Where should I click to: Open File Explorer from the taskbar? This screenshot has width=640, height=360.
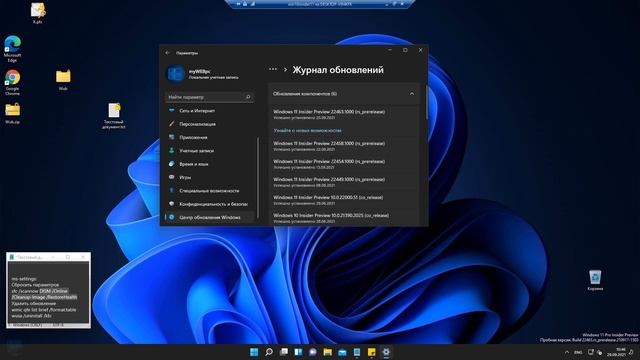[327, 352]
